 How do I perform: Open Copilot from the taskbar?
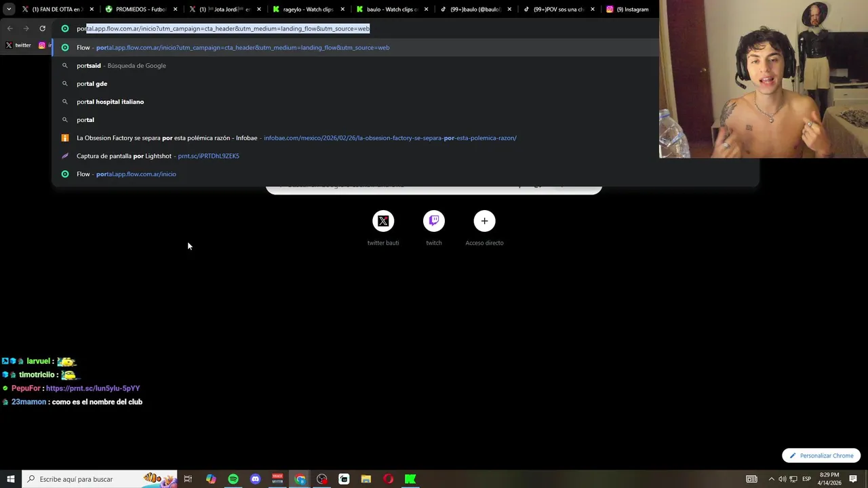coord(211,479)
